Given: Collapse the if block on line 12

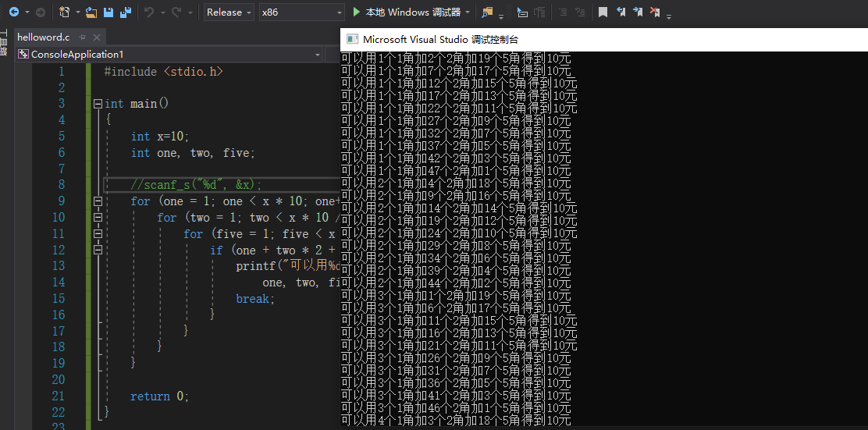Looking at the screenshot, I should pos(98,251).
